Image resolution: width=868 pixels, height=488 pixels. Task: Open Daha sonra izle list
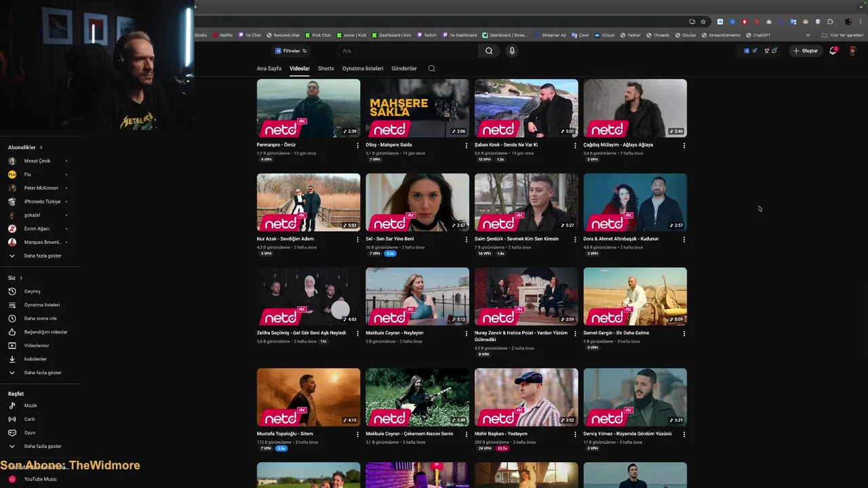coord(40,319)
